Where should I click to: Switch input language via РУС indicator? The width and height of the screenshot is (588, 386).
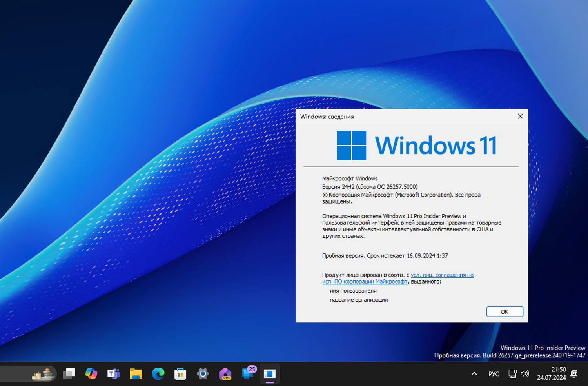coord(494,374)
